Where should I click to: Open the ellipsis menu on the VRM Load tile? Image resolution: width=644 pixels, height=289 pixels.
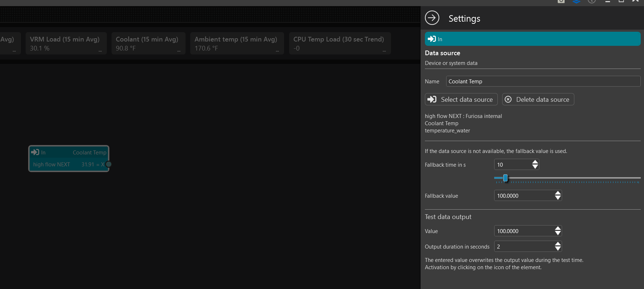tap(100, 51)
